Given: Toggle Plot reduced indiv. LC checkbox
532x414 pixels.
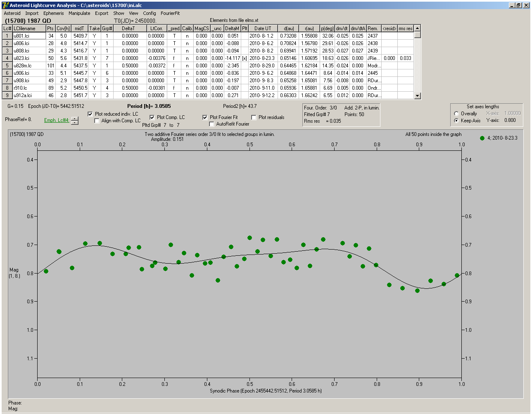Looking at the screenshot, I should point(90,114).
